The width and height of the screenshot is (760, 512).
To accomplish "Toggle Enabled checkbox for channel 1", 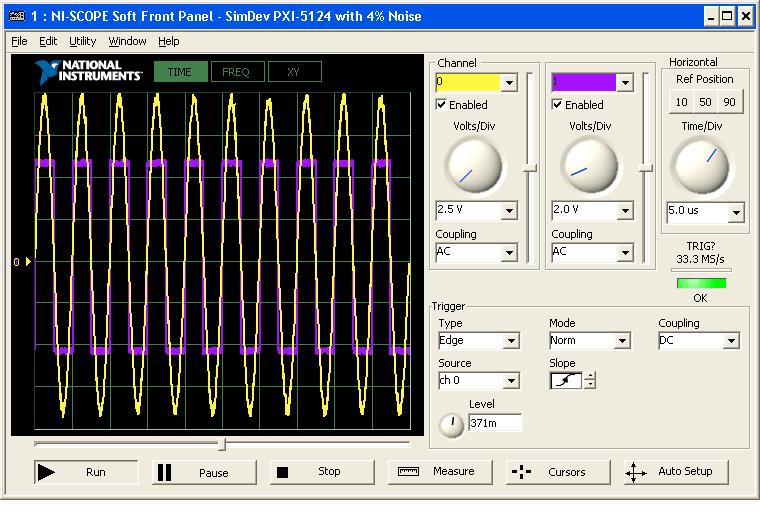I will click(x=557, y=104).
